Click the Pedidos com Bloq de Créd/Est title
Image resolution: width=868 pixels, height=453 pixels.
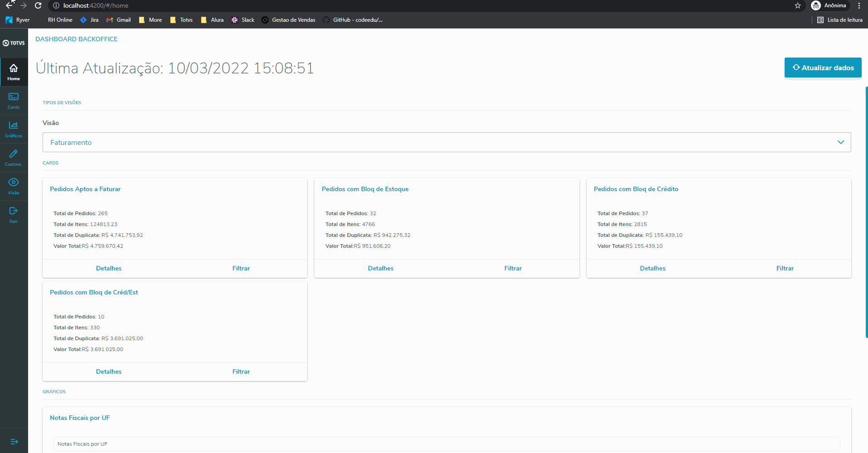(x=94, y=292)
